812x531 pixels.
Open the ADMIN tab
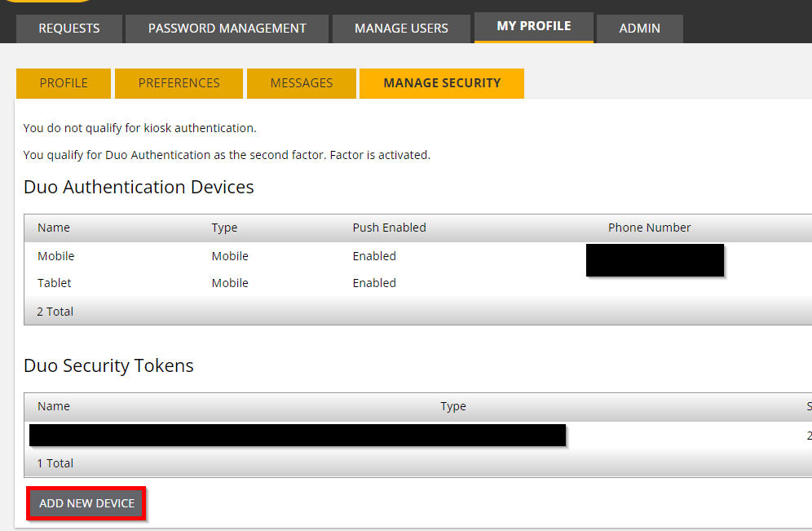click(x=639, y=29)
